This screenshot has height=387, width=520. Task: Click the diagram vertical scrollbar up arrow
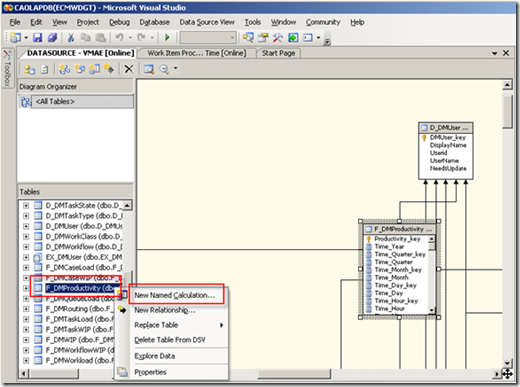coord(507,85)
